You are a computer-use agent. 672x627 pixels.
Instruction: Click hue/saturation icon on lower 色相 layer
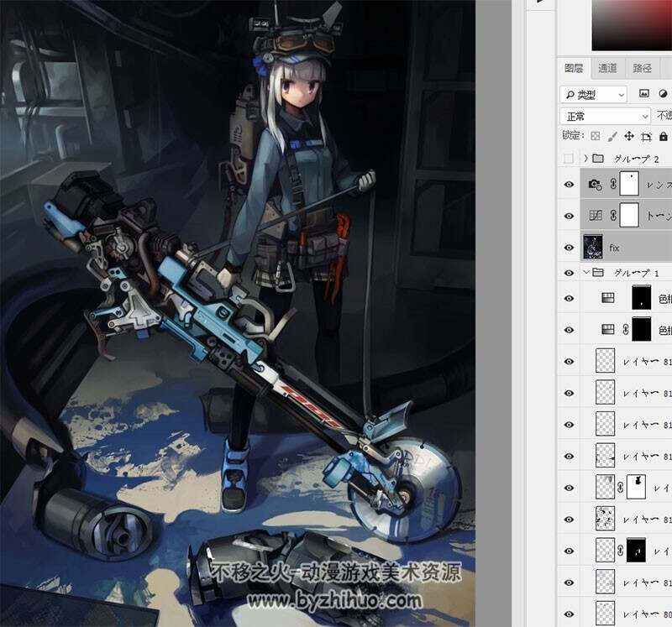tap(608, 329)
